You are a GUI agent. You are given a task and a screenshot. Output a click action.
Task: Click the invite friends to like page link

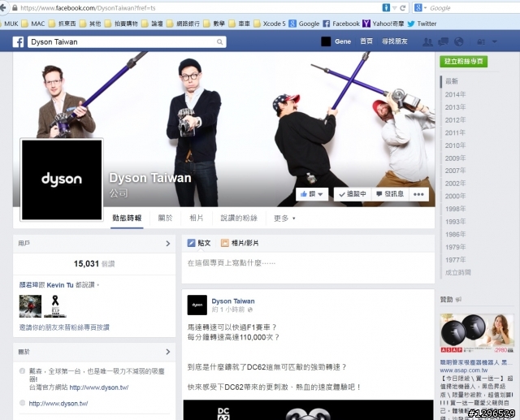tap(64, 327)
